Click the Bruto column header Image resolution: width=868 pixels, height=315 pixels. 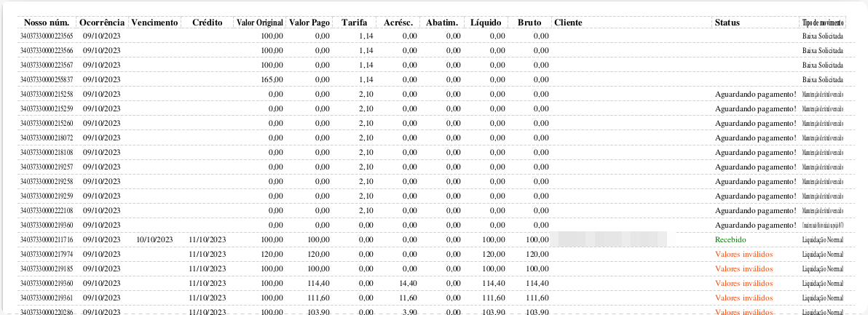[529, 23]
